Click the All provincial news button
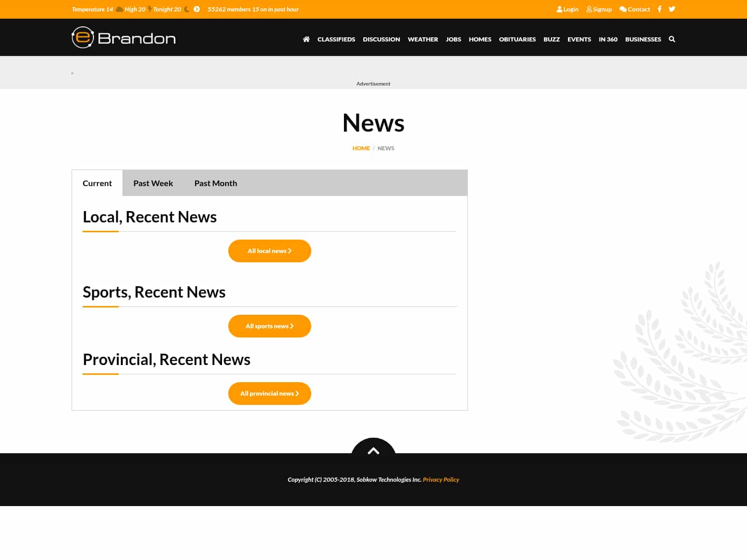The height and width of the screenshot is (560, 747). tap(270, 394)
